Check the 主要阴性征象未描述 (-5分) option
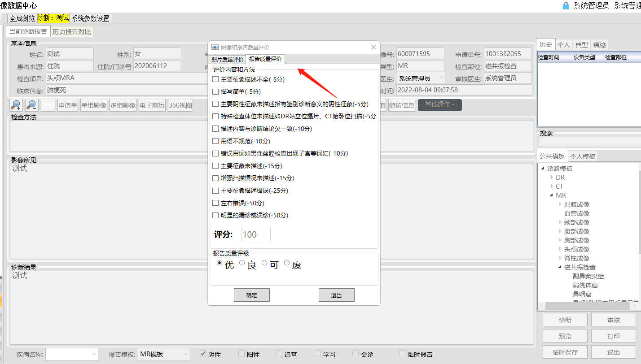The width and height of the screenshot is (641, 364). click(x=215, y=104)
